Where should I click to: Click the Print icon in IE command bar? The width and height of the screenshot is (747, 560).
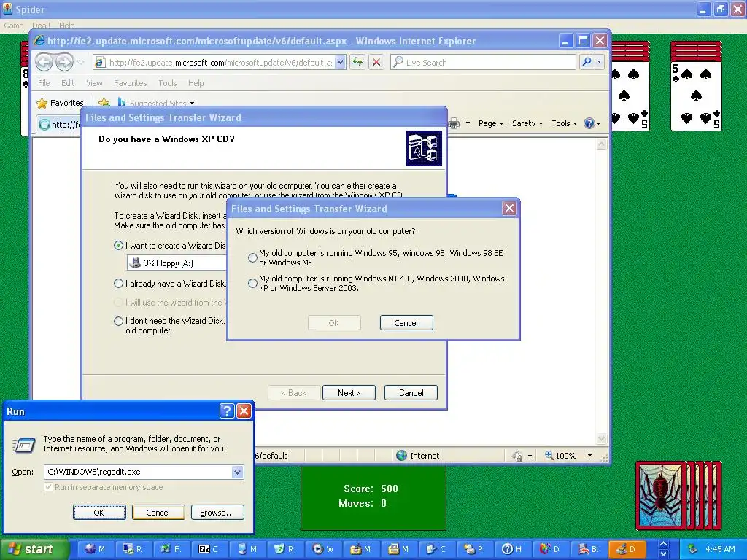click(454, 123)
